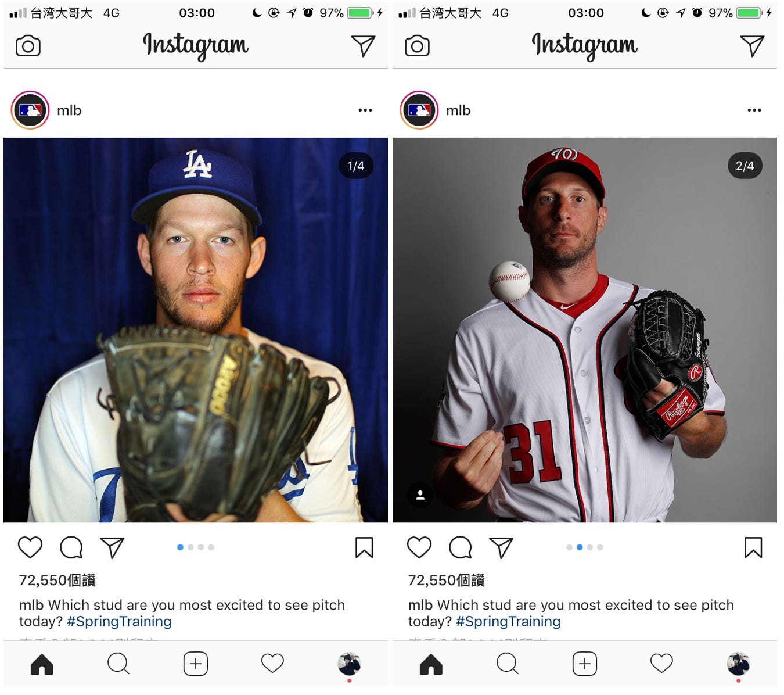This screenshot has height=695, width=784.
Task: Switch to Search tab in left screen
Action: coord(118,664)
